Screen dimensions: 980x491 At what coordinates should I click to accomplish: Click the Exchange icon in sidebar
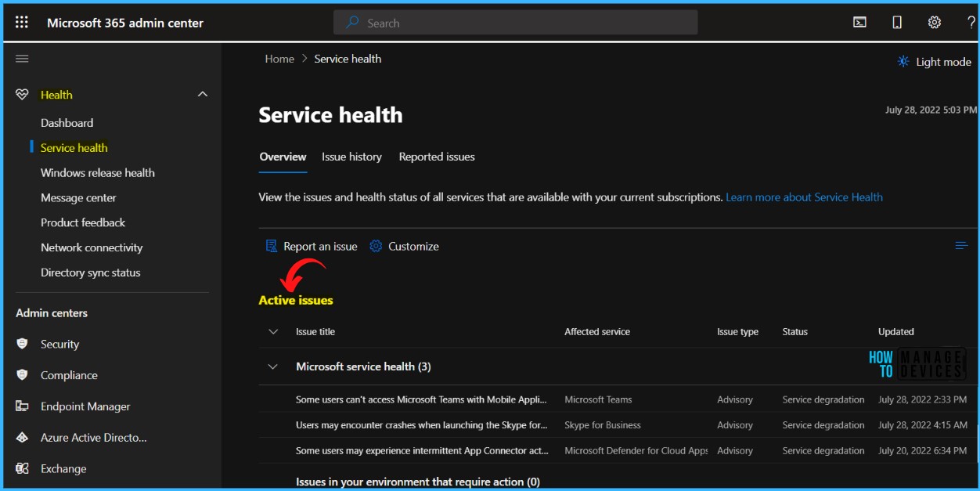[22, 469]
